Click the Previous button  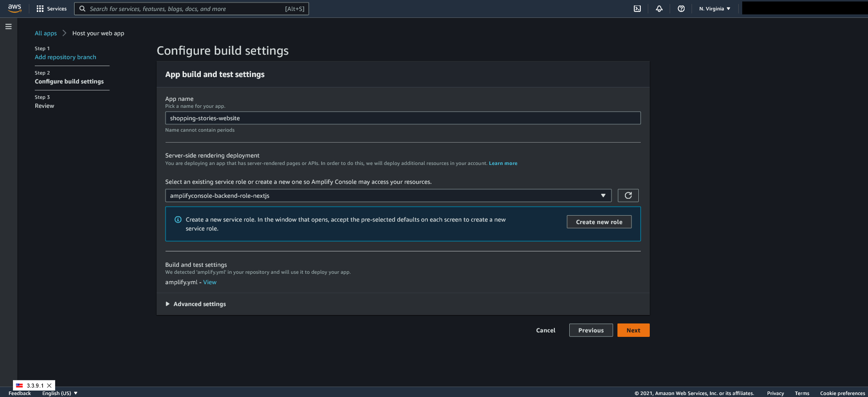click(x=591, y=330)
